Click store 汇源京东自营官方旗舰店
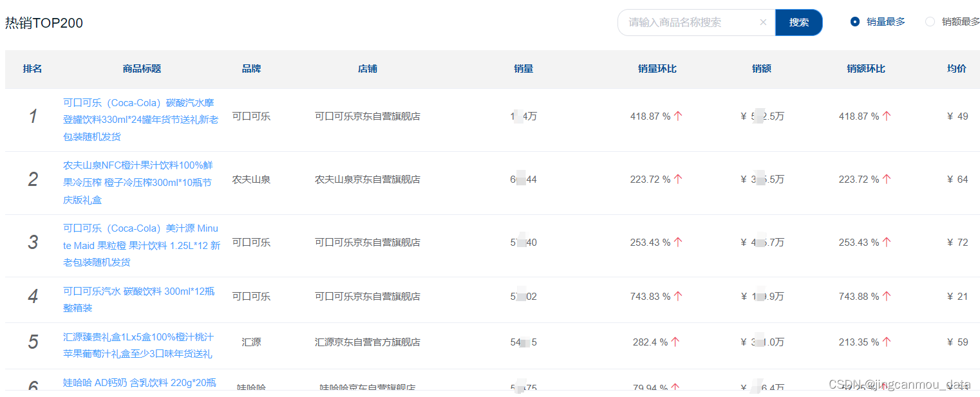980x397 pixels. 368,342
